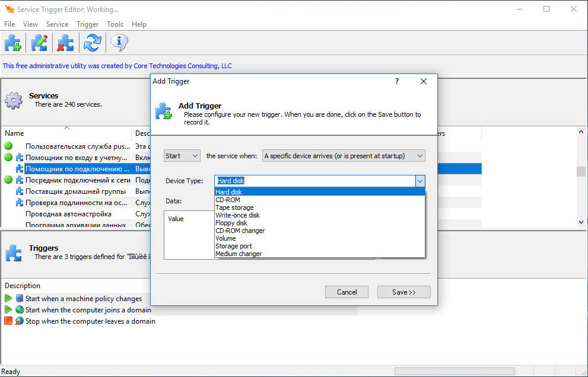The width and height of the screenshot is (588, 377).
Task: Open the trigger condition dropdown
Action: pos(344,156)
